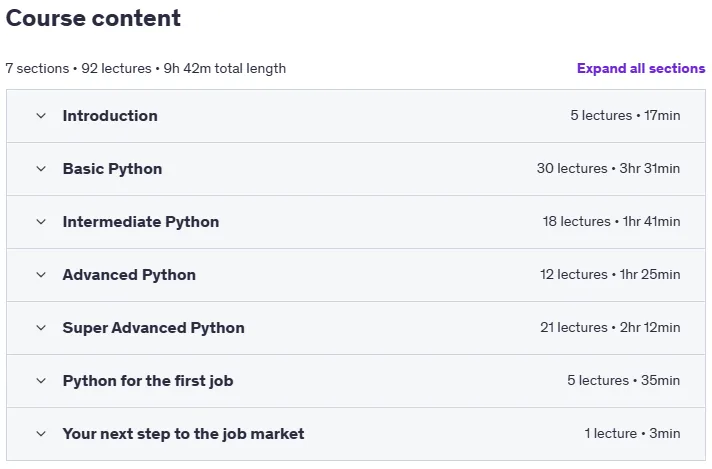Click the 30 lectures 3hr 31min label

click(x=608, y=168)
